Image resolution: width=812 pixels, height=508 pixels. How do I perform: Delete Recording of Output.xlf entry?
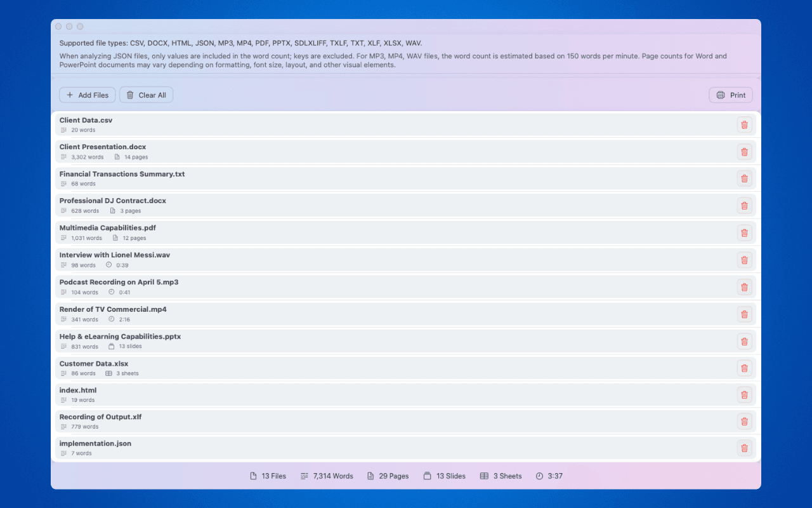pyautogui.click(x=744, y=421)
